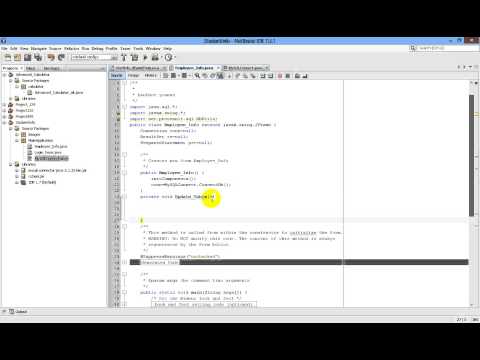Click the Open Project toolbar icon

click(x=28, y=57)
